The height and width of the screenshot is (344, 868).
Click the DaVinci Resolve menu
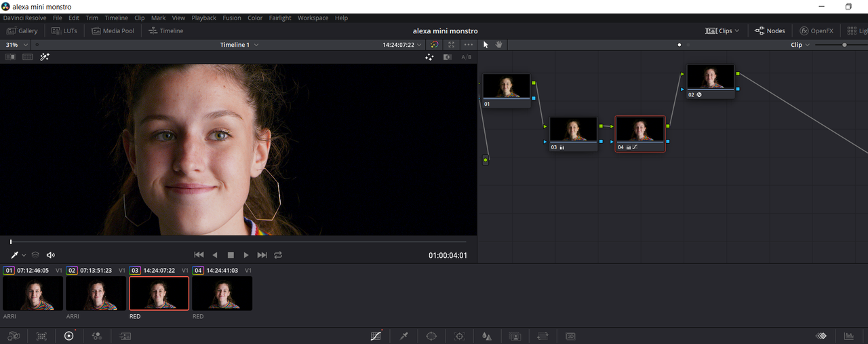tap(24, 18)
